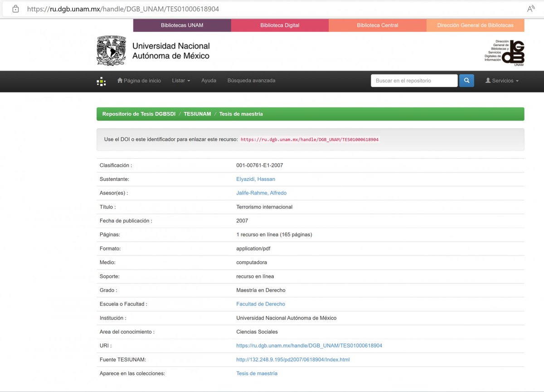Click Institución value Universidad Nacional Autónoma de México
544x392 pixels.
click(287, 318)
